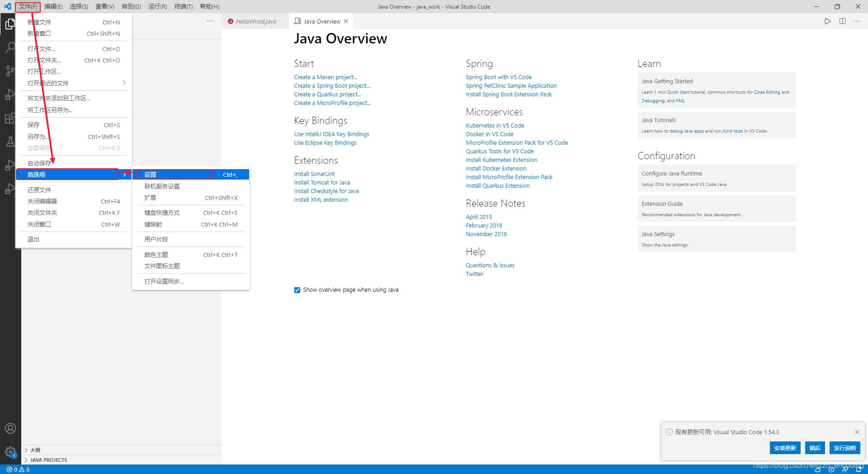Open the Source Control view
868x474 pixels.
[10, 71]
